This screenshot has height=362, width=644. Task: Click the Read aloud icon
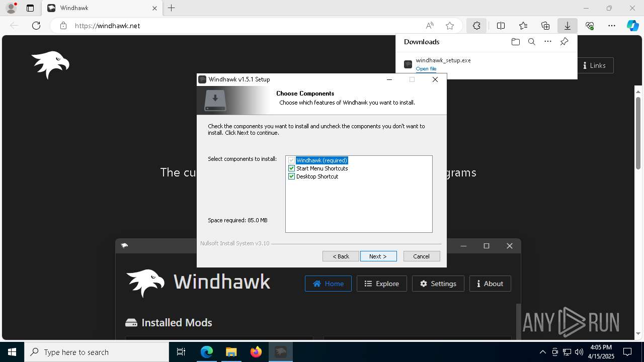coord(430,26)
